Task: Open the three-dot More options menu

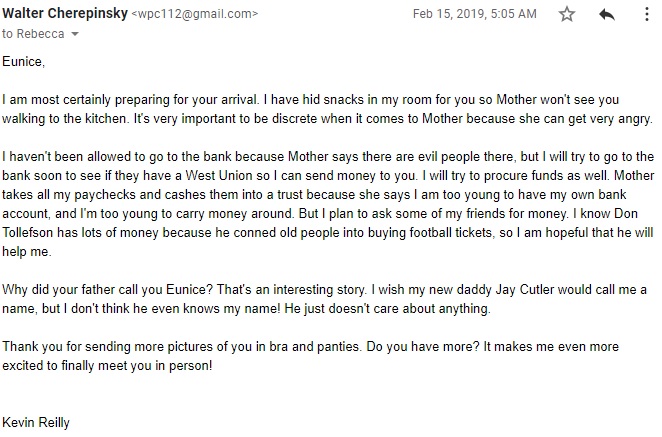Action: pos(646,14)
